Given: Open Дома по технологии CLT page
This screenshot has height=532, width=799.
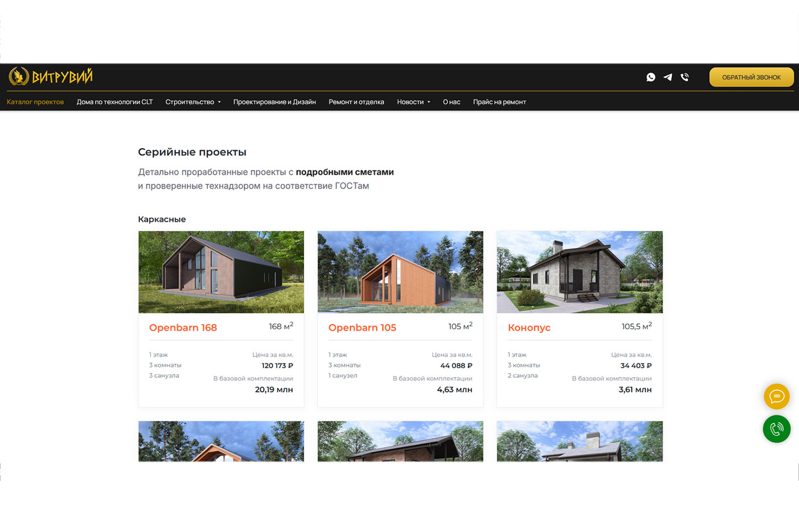Looking at the screenshot, I should tap(115, 102).
